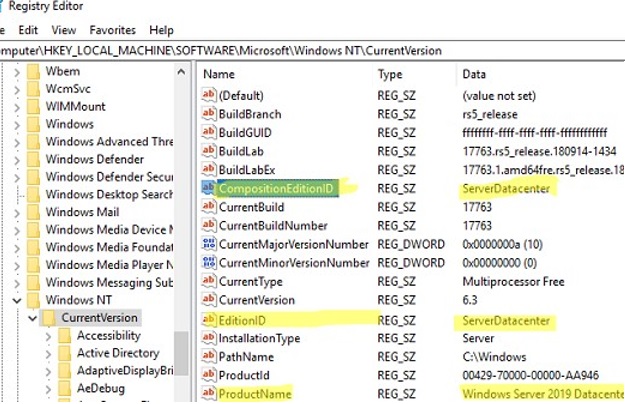The height and width of the screenshot is (404, 625).
Task: Click the Wbem folder icon
Action: click(32, 71)
